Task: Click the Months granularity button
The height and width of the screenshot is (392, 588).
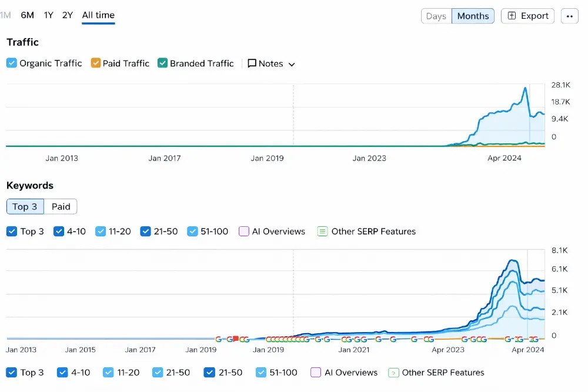Action: 473,16
